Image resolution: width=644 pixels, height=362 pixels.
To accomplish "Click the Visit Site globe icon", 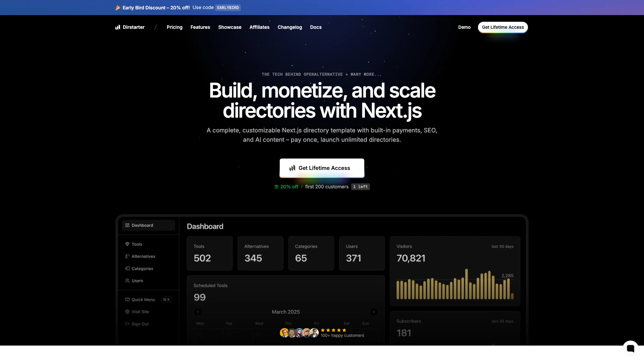I will coord(127,312).
